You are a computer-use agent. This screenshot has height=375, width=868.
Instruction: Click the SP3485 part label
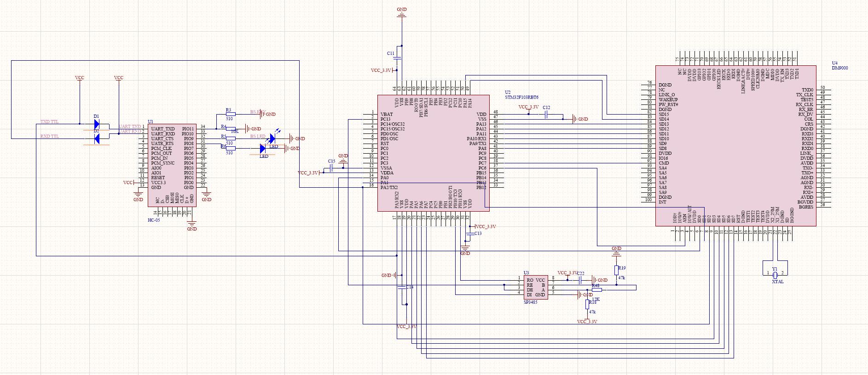530,302
